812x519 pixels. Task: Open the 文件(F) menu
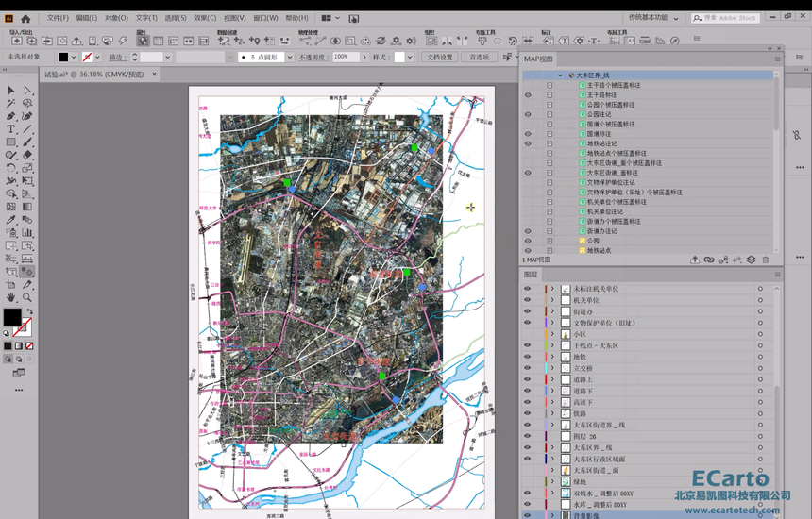pyautogui.click(x=58, y=18)
